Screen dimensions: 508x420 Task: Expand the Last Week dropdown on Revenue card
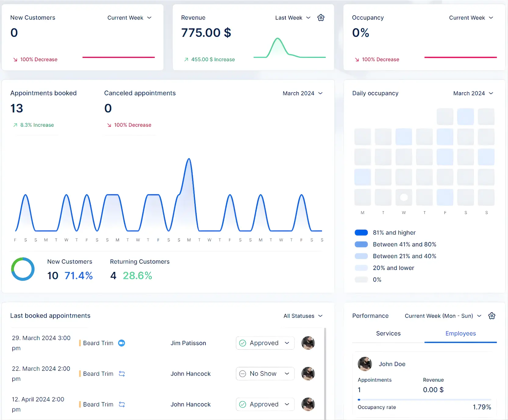[x=292, y=18]
